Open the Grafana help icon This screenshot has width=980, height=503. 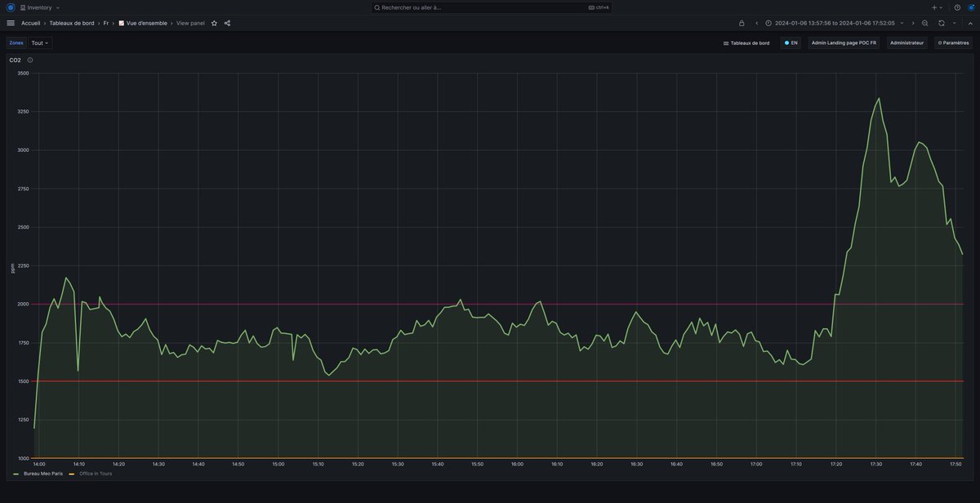point(955,7)
